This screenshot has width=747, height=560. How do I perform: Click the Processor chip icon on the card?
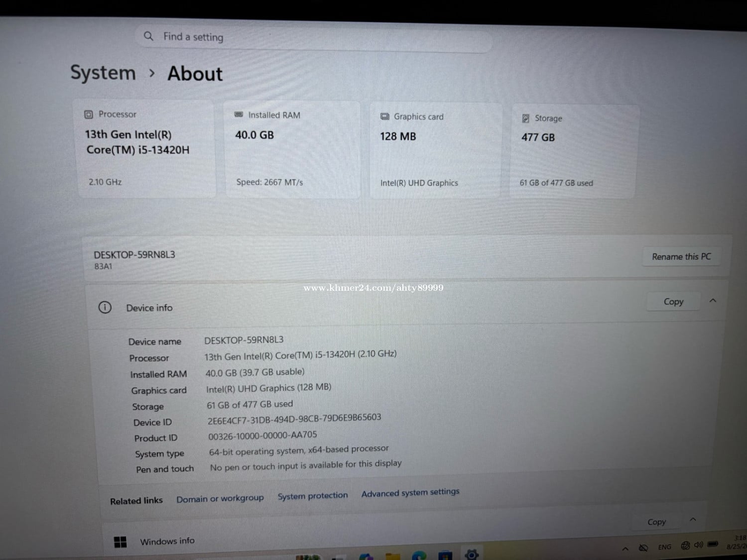[89, 114]
